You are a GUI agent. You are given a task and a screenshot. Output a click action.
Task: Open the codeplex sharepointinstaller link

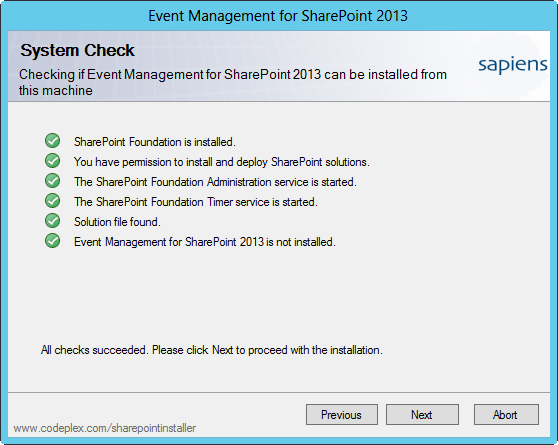pos(105,428)
